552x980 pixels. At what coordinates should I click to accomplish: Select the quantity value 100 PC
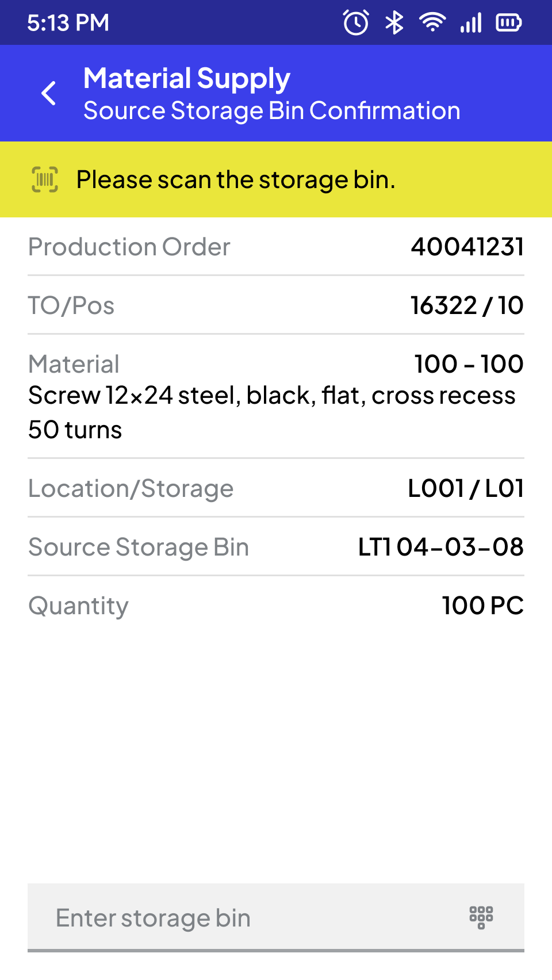483,606
